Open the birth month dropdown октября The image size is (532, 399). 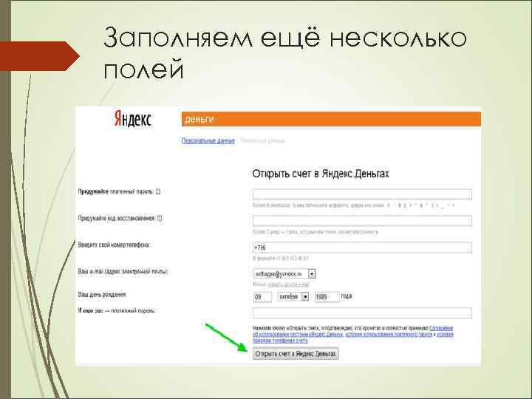point(293,296)
